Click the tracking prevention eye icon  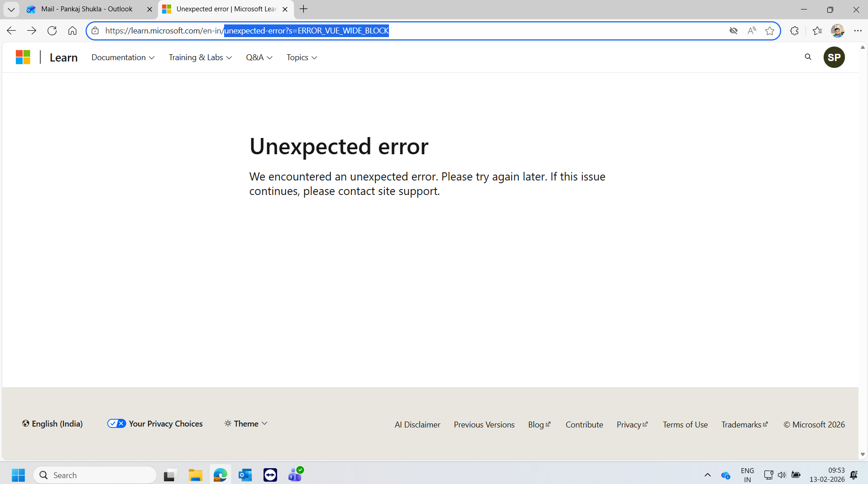734,31
